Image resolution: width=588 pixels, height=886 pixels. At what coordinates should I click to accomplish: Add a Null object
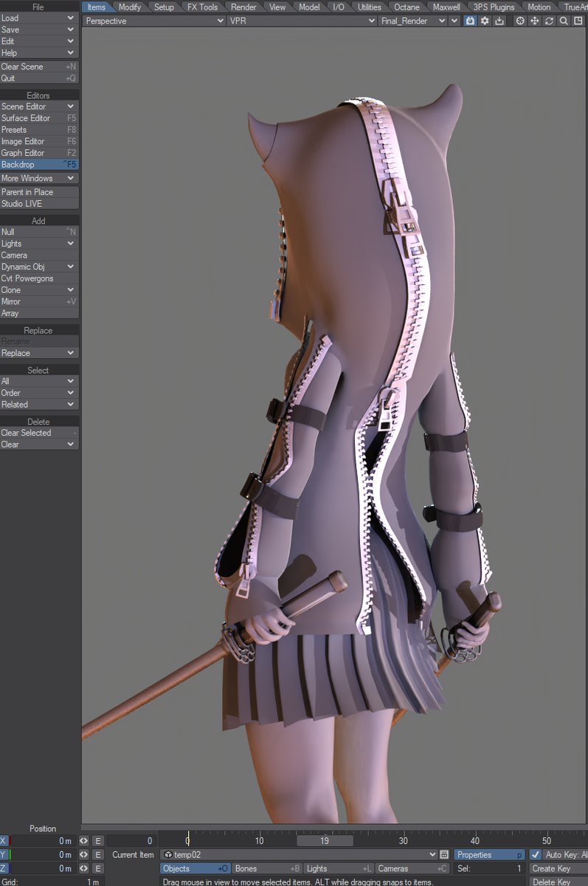(39, 232)
